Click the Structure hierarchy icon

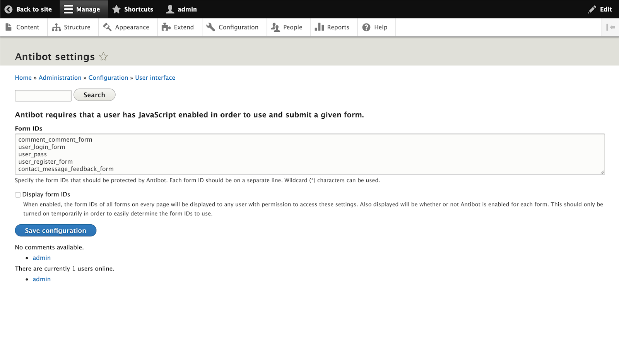point(56,27)
